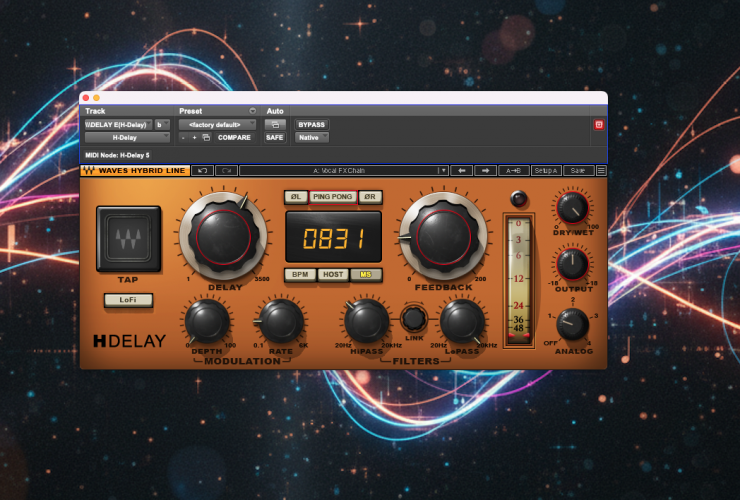Click the LINK filters knob

pos(414,318)
